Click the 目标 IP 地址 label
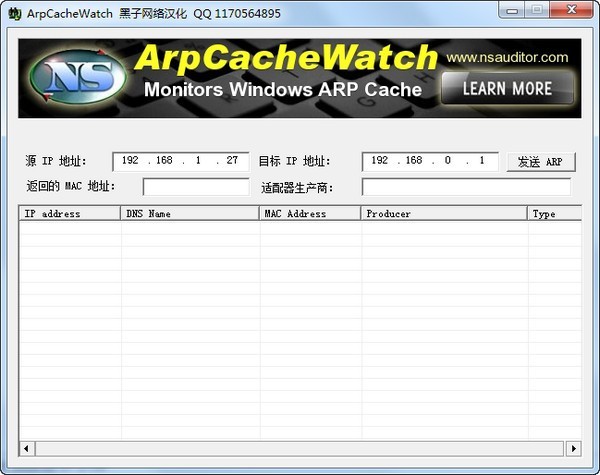 (295, 161)
